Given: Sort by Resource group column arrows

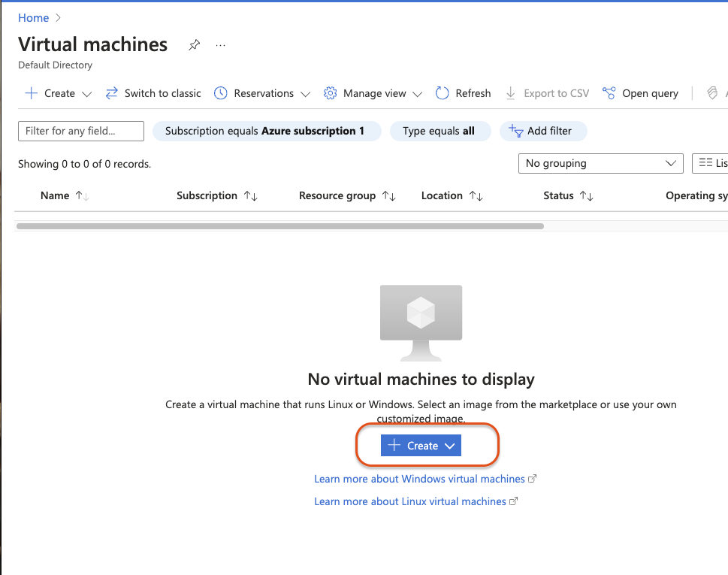Looking at the screenshot, I should point(389,196).
